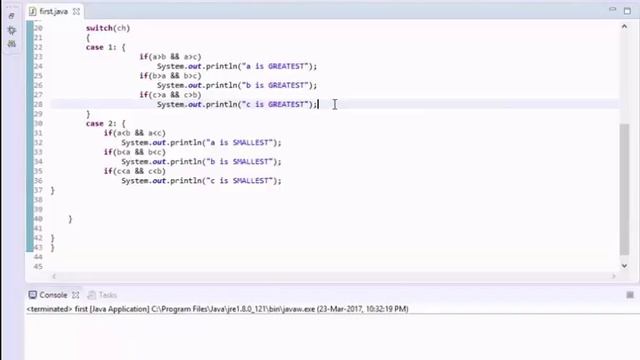This screenshot has height=360, width=640.
Task: Click the closing brace on line 43
Action: point(52,247)
